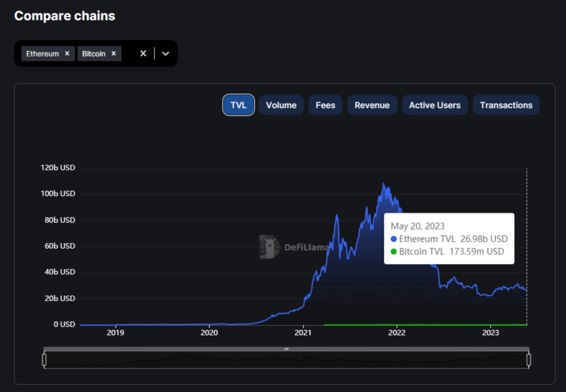Image resolution: width=566 pixels, height=392 pixels.
Task: Click the blue Ethereum TVL legend dot
Action: [x=393, y=239]
